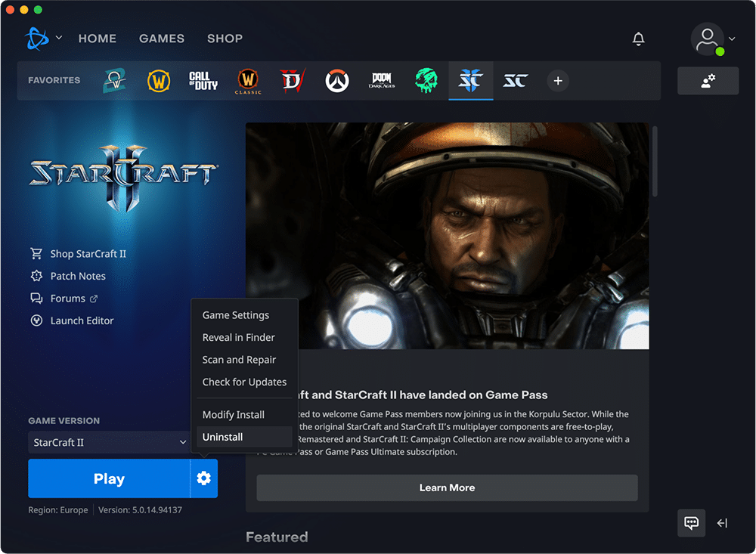Image resolution: width=756 pixels, height=554 pixels.
Task: Open the user profile avatar
Action: [x=707, y=39]
